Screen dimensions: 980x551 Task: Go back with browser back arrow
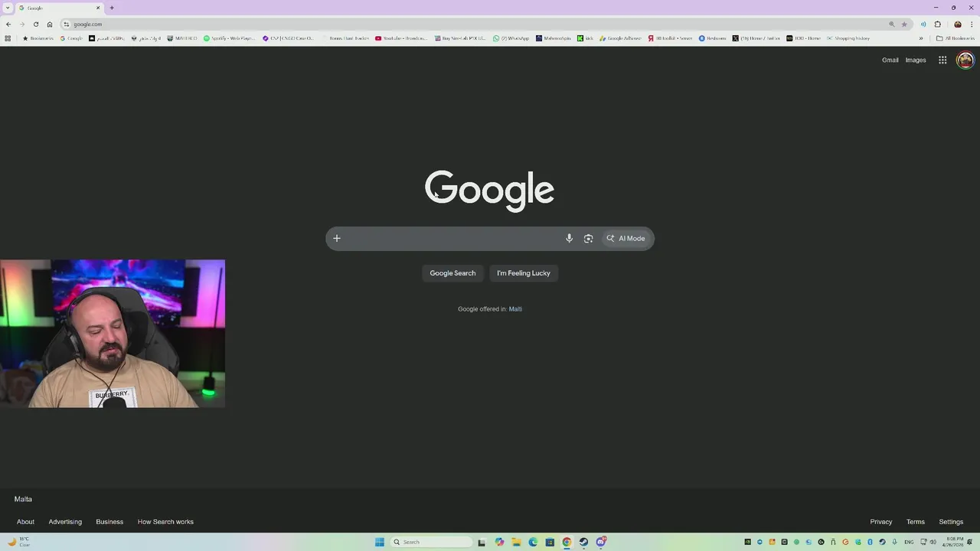point(8,24)
